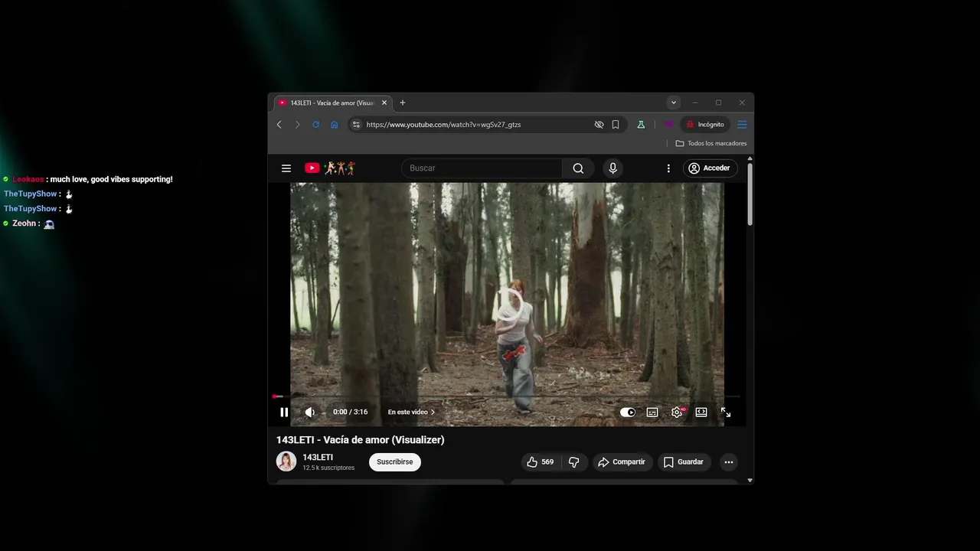
Task: Dislike the video with thumbs down
Action: pos(574,462)
